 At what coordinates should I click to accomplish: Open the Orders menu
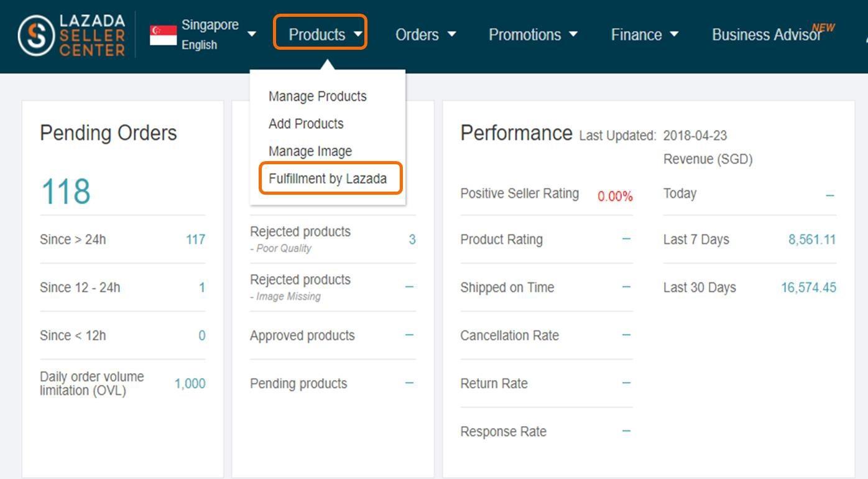point(426,35)
